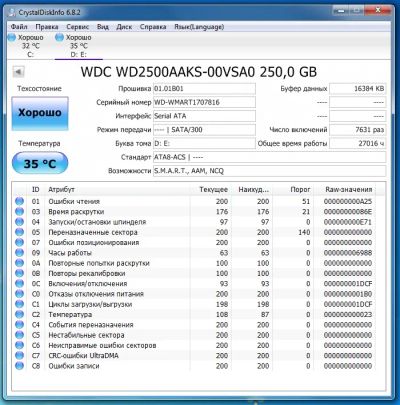Viewport: 400px width, 405px height.
Task: Click the status orb for Температура attribute
Action: pyautogui.click(x=20, y=314)
